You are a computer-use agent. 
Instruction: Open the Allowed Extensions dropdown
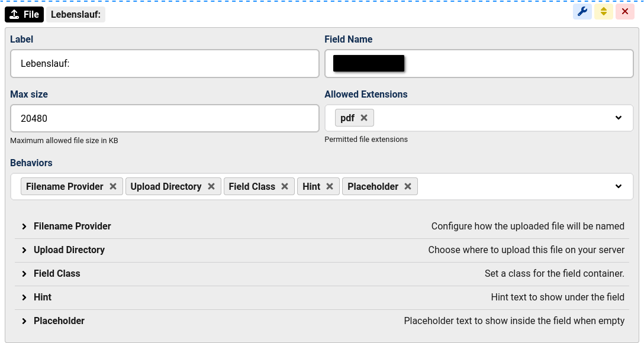pyautogui.click(x=619, y=118)
